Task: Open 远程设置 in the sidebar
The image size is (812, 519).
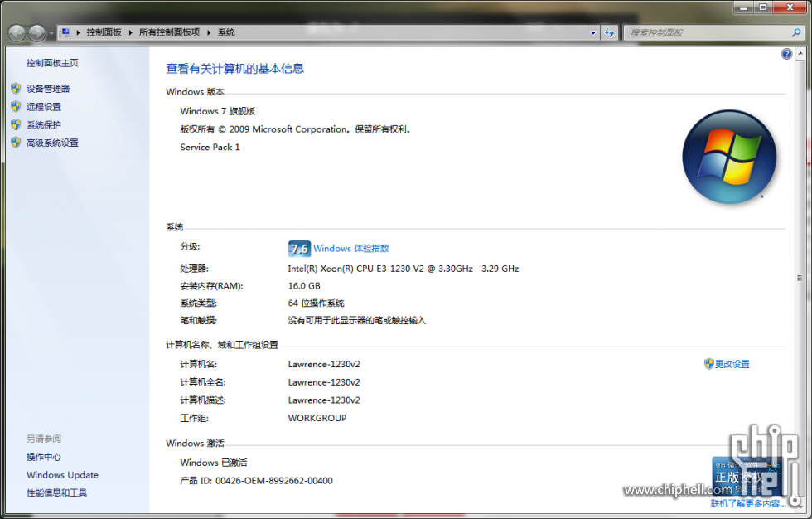Action: tap(44, 107)
